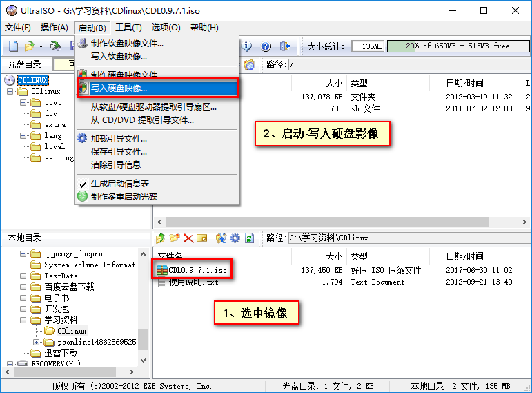
Task: Expand the qqpcmgr_docpro folder node
Action: (x=23, y=253)
